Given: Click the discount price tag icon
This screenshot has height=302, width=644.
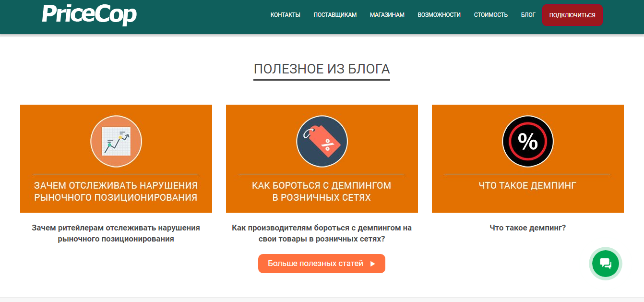Looking at the screenshot, I should click(x=322, y=141).
